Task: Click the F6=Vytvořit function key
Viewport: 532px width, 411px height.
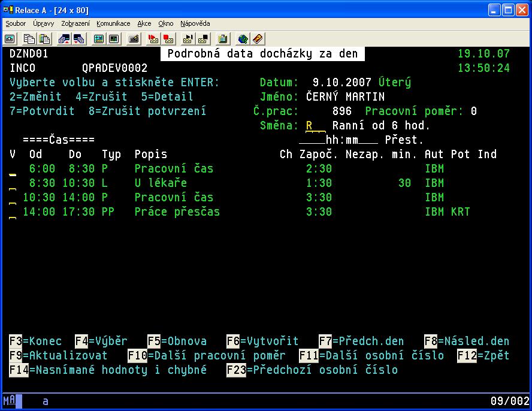Action: (x=262, y=342)
